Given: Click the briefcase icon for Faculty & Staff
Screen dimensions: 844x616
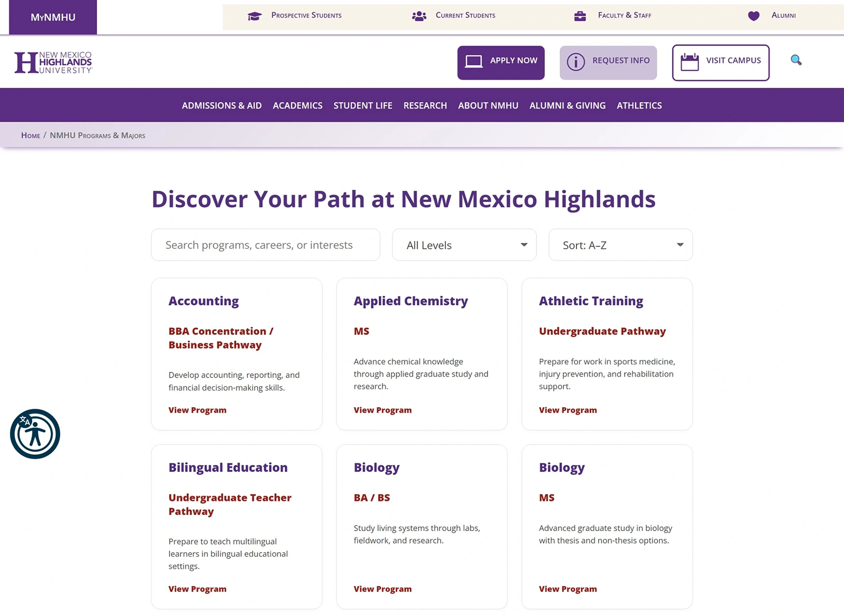Looking at the screenshot, I should [x=580, y=16].
